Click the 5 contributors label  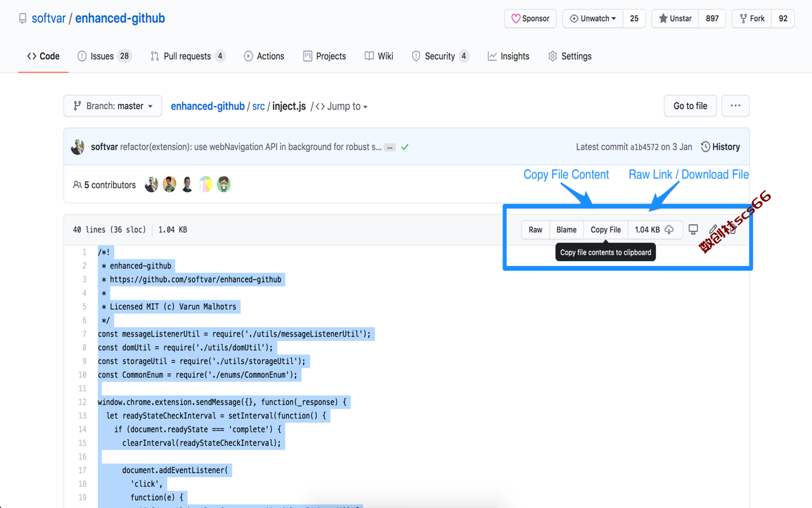coord(104,185)
